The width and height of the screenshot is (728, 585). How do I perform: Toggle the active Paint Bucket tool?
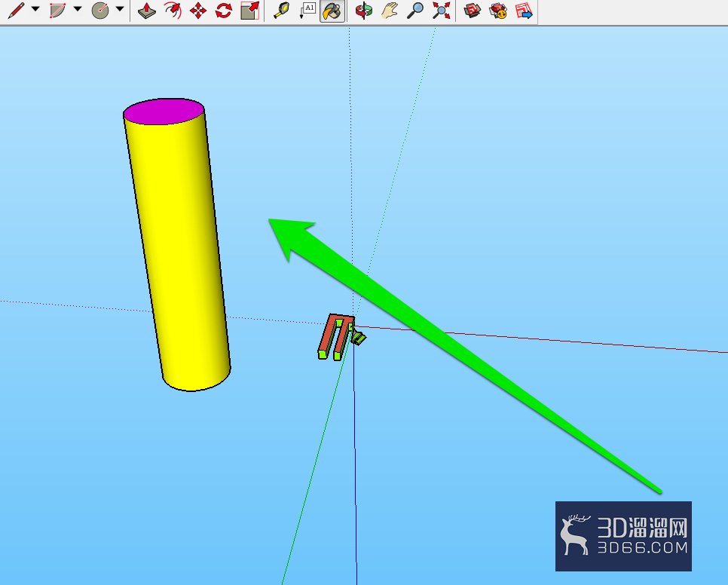coord(332,11)
